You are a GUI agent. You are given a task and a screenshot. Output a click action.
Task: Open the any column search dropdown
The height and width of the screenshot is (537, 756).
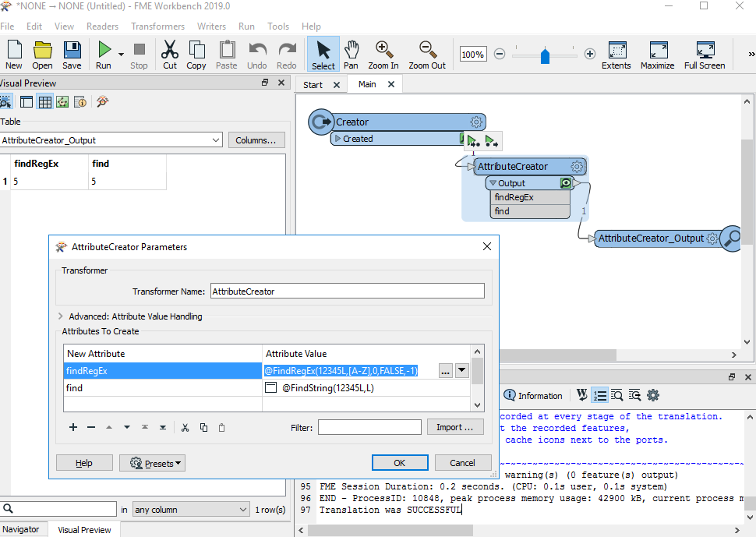pos(191,510)
